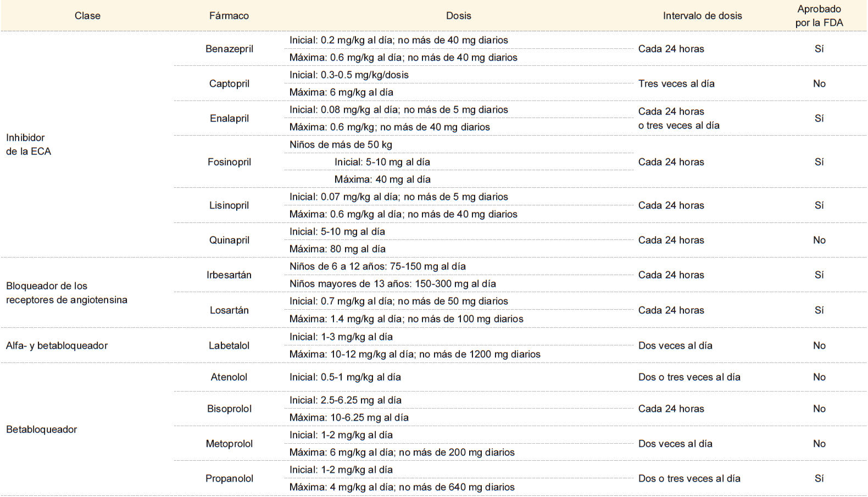
Task: Select Labetalol's Dos veces al día interval
Action: click(675, 345)
